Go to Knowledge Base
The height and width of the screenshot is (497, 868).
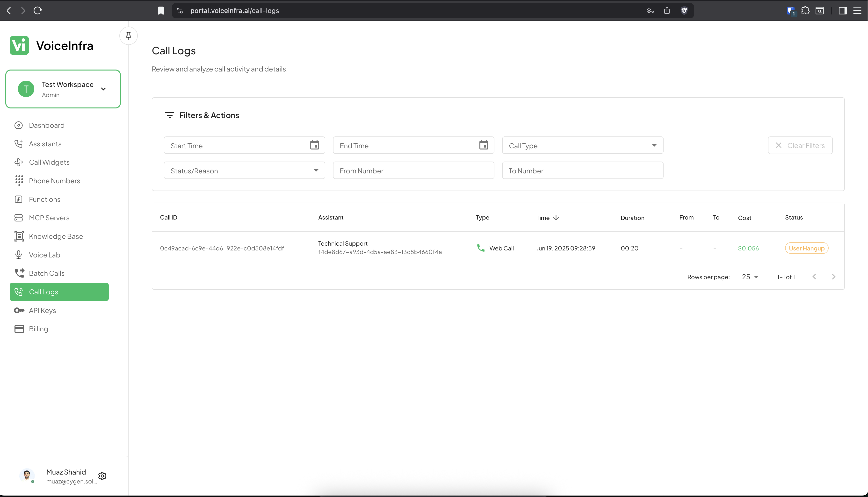click(x=59, y=236)
